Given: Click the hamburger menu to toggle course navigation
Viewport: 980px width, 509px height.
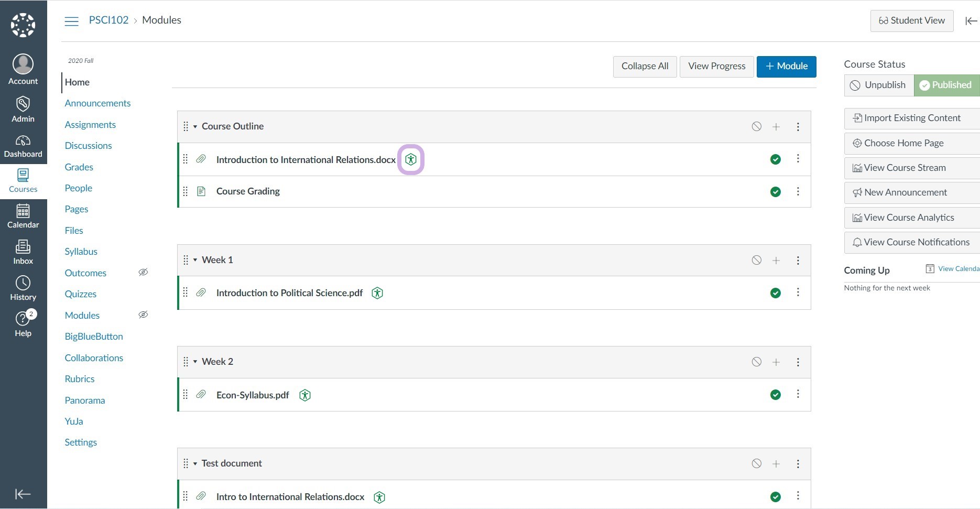Looking at the screenshot, I should pyautogui.click(x=71, y=21).
